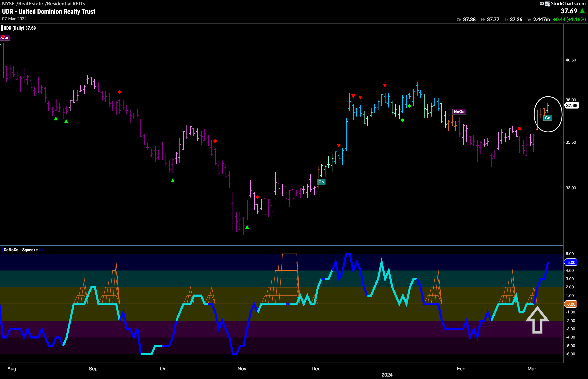588x379 pixels.
Task: Click the StockCharts.com logo icon
Action: click(548, 4)
